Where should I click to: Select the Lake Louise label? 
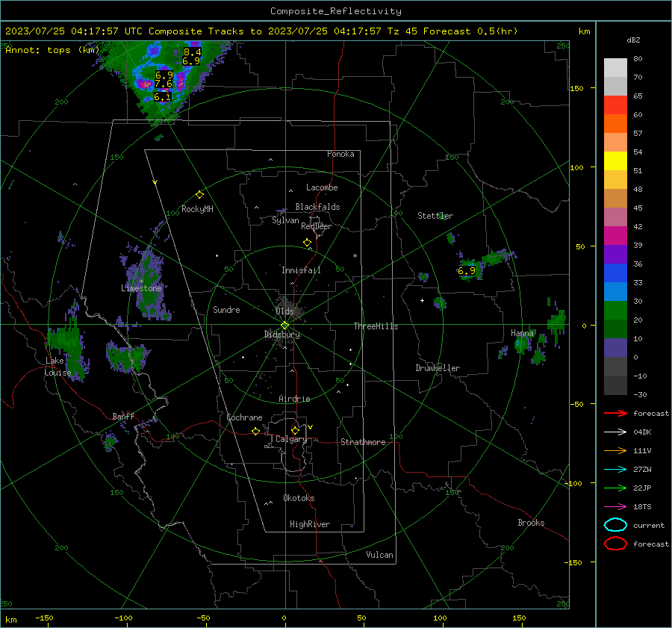(x=57, y=367)
